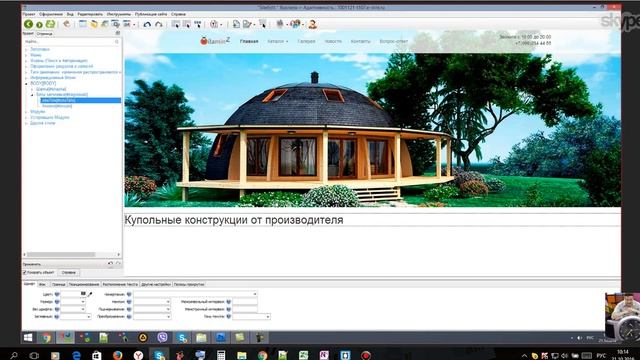Screen dimensions: 640x360
Task: Switch to the Позиционирование tab
Action: coord(84,284)
